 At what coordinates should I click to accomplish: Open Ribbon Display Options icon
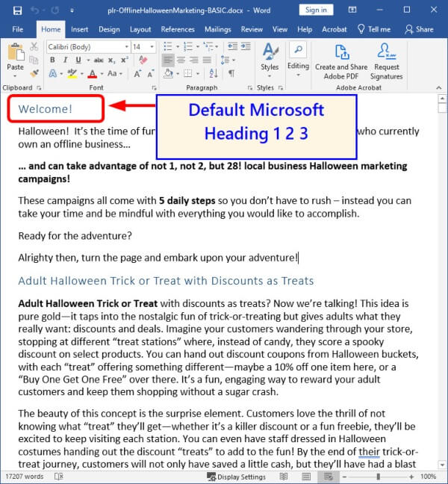click(x=352, y=10)
